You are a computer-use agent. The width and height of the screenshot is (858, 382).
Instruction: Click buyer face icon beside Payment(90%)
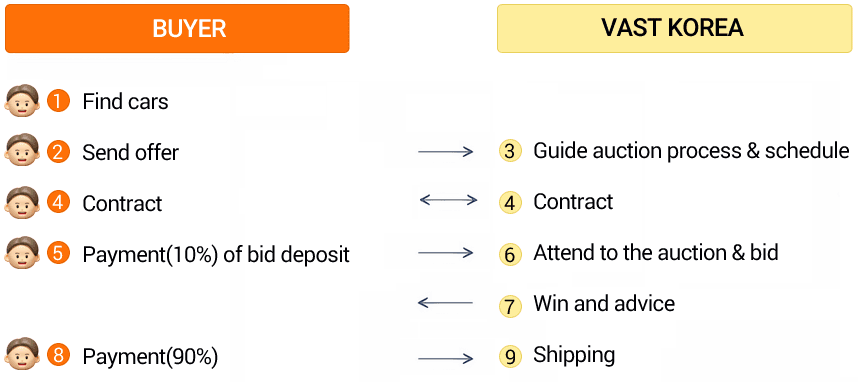coord(22,355)
